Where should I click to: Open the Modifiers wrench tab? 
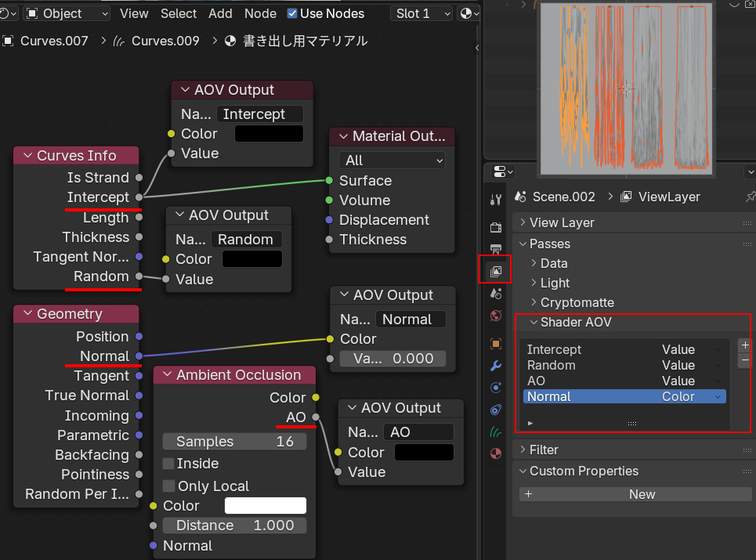tap(495, 366)
